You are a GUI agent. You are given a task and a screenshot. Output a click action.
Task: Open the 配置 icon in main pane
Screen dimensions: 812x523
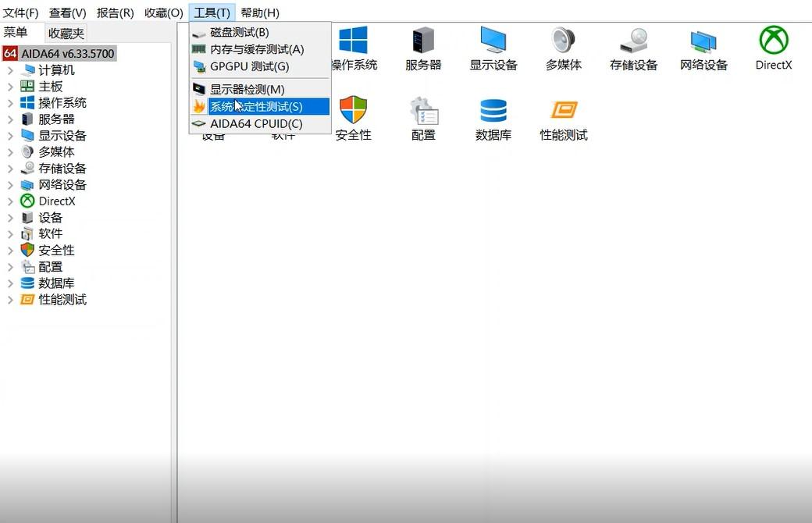pyautogui.click(x=424, y=110)
